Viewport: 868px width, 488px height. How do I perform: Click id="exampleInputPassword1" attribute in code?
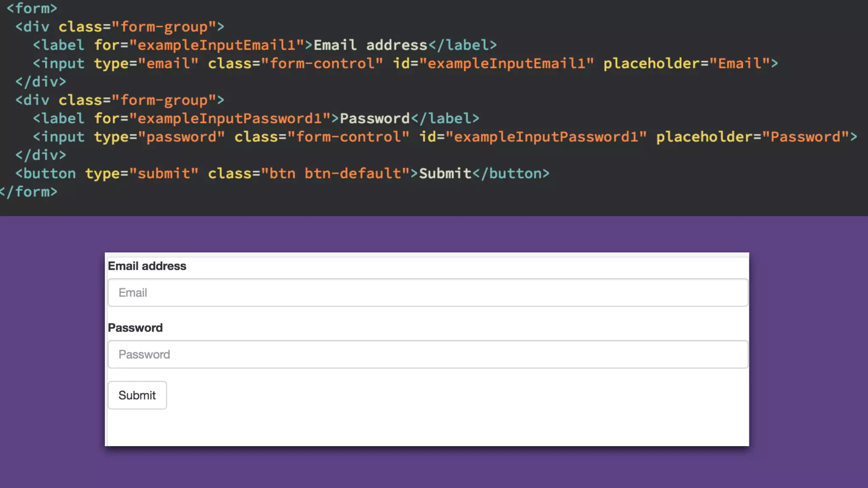[x=533, y=137]
